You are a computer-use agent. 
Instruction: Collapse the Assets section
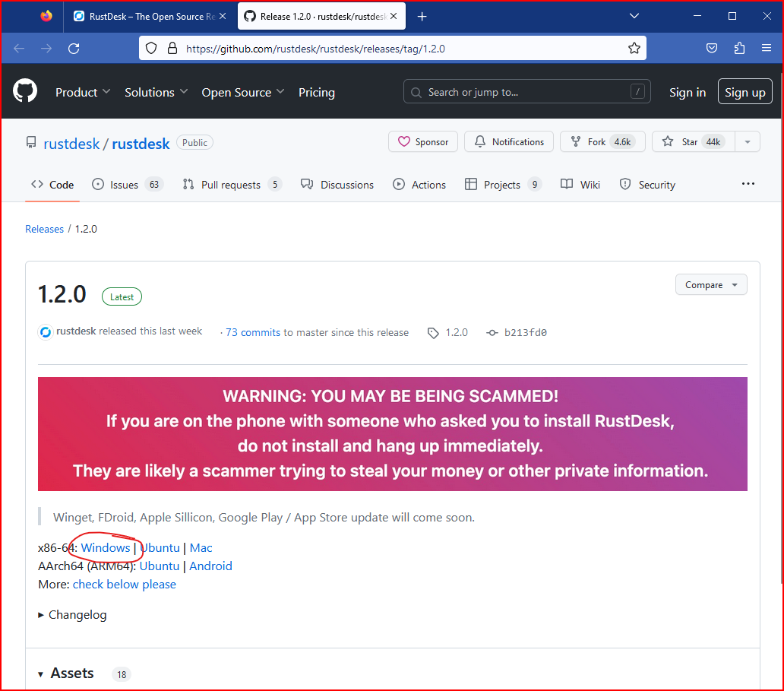coord(66,674)
